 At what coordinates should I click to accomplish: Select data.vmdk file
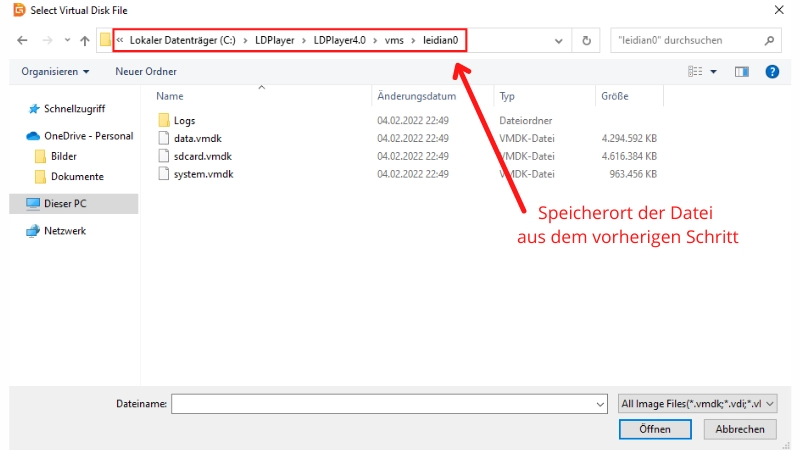click(197, 138)
